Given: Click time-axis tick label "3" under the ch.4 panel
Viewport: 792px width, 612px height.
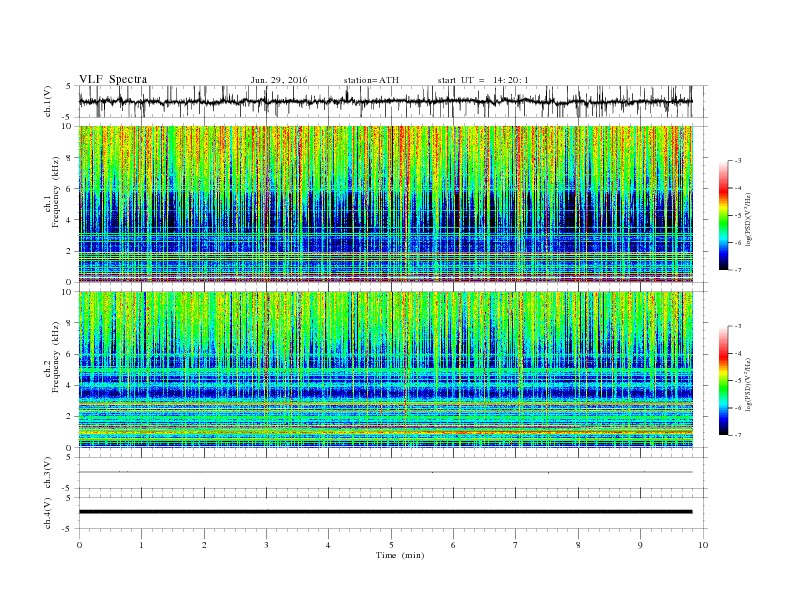Looking at the screenshot, I should point(266,545).
